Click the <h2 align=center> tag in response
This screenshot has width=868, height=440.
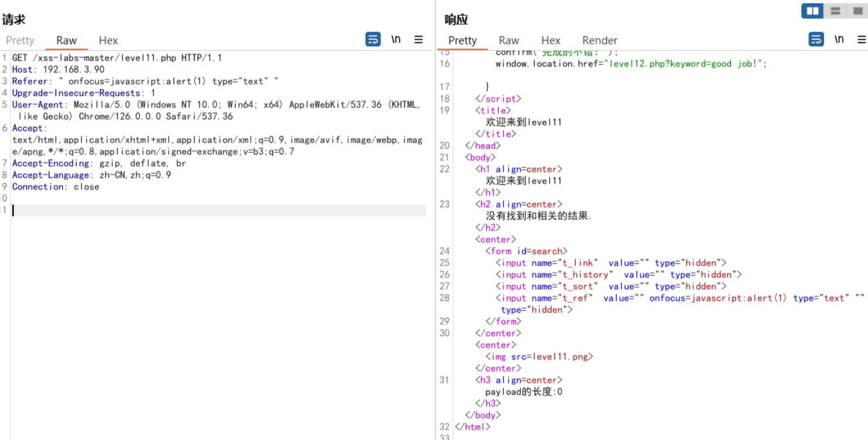tap(519, 204)
